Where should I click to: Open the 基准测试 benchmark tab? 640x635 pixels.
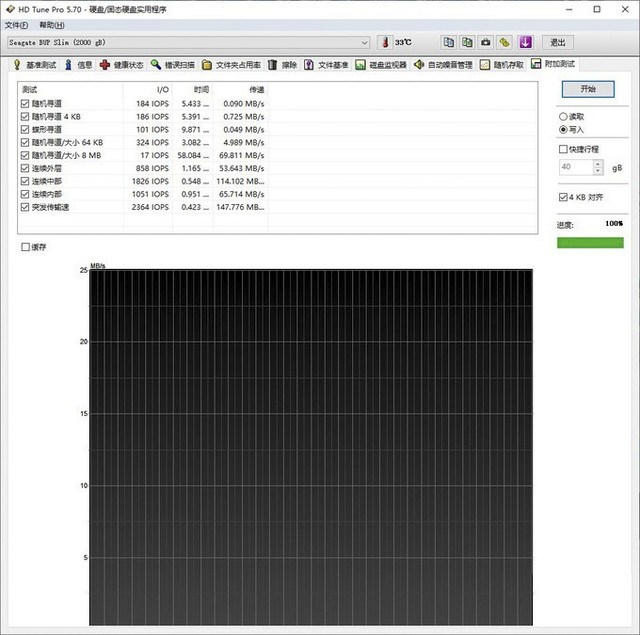pyautogui.click(x=35, y=65)
